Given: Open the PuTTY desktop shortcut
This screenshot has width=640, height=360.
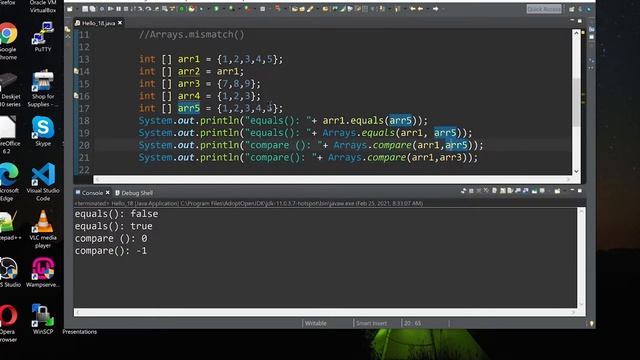Looking at the screenshot, I should 42,38.
